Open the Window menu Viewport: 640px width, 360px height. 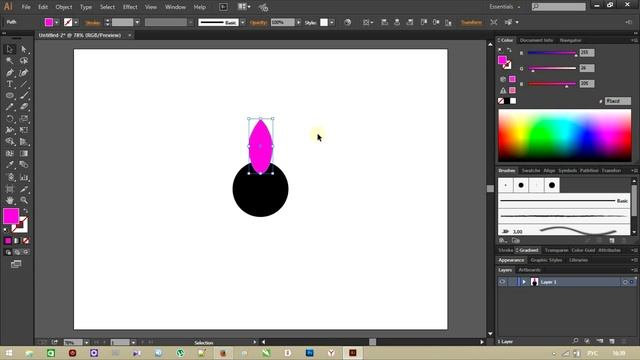(x=176, y=7)
